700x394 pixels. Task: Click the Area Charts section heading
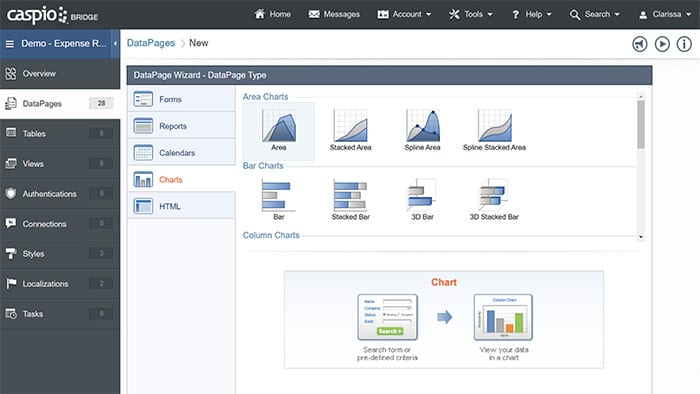point(265,96)
